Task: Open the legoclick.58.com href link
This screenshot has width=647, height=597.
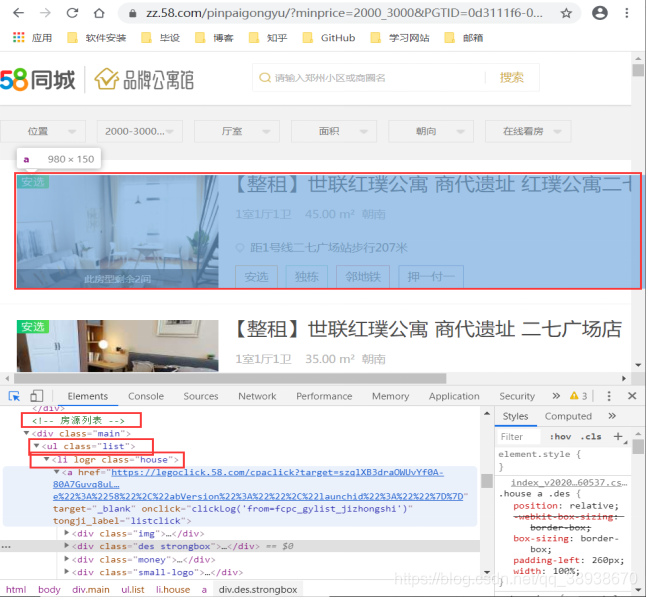Action: coord(258,484)
